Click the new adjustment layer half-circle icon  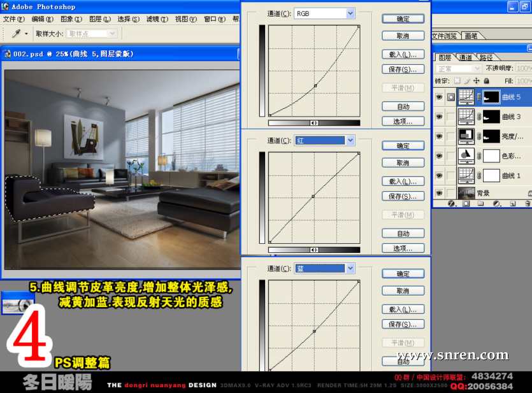click(x=496, y=203)
